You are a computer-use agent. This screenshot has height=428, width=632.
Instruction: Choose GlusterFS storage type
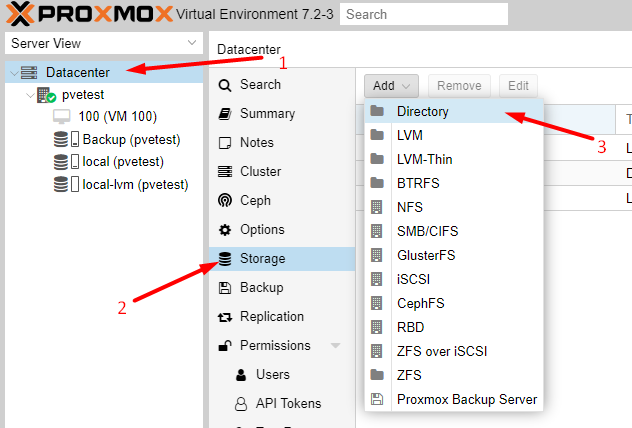coord(454,255)
